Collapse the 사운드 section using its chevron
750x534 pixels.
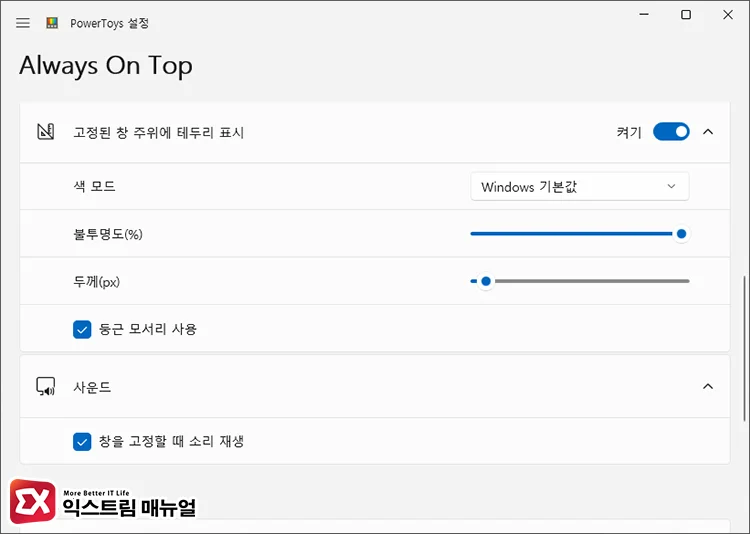708,386
